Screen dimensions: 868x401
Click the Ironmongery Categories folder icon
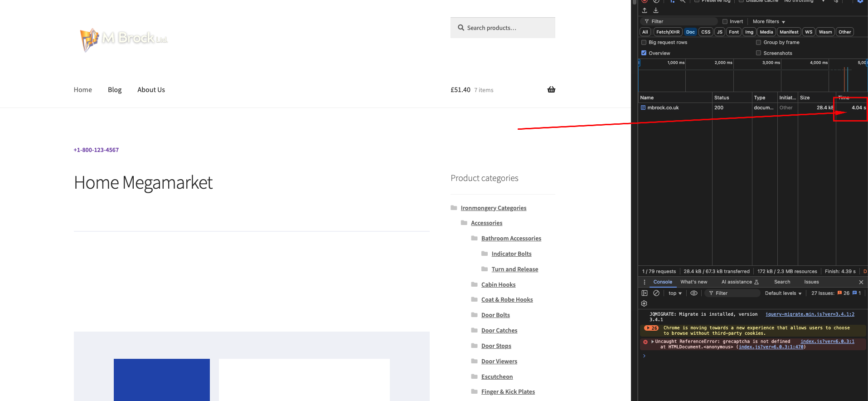click(x=454, y=208)
